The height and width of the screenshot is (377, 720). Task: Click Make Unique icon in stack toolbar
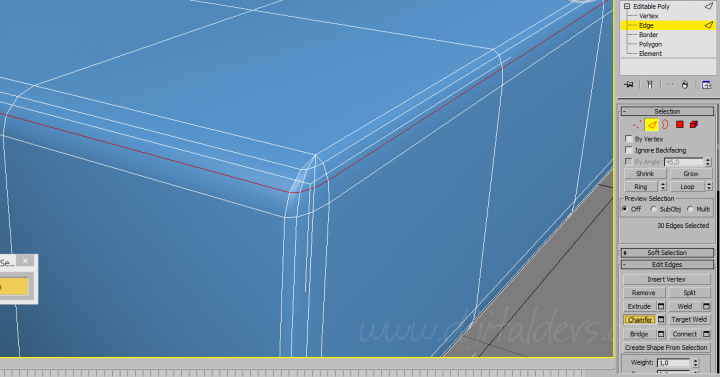pyautogui.click(x=671, y=84)
